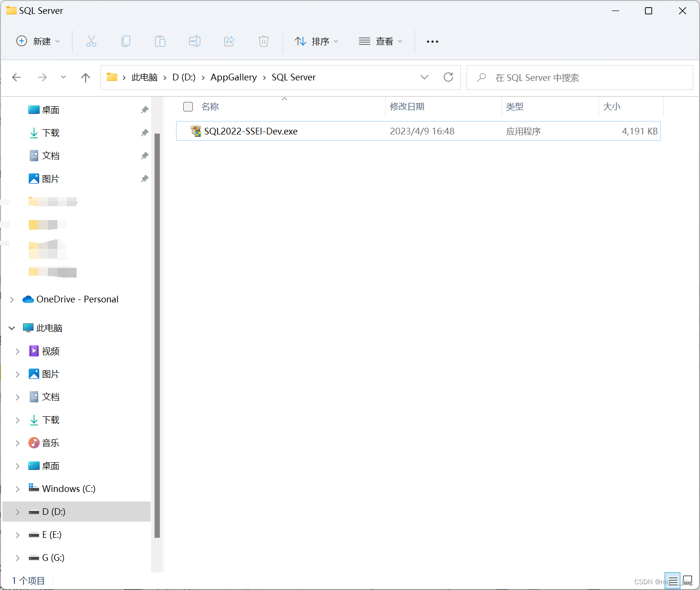Expand the Windows (C:) drive node
The width and height of the screenshot is (700, 590).
coord(18,489)
